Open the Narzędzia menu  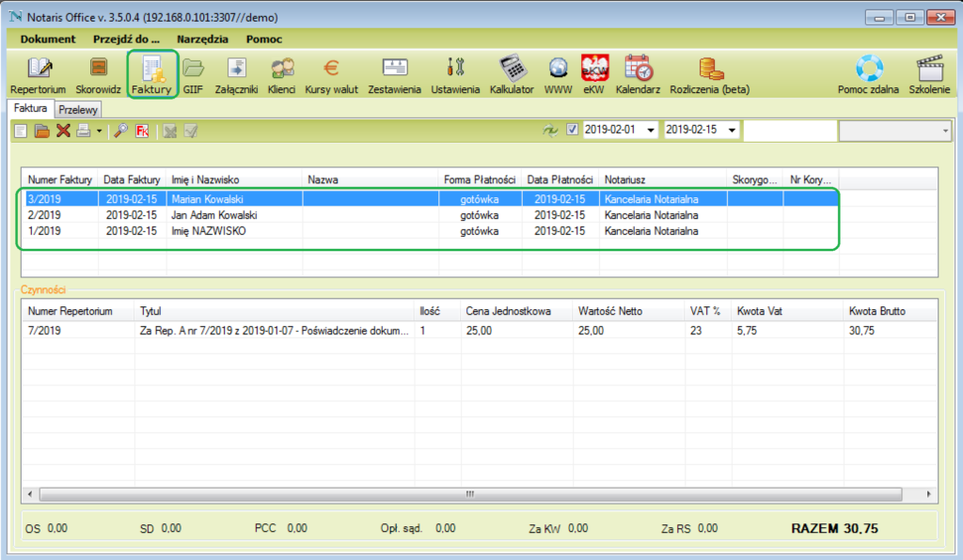click(x=203, y=39)
